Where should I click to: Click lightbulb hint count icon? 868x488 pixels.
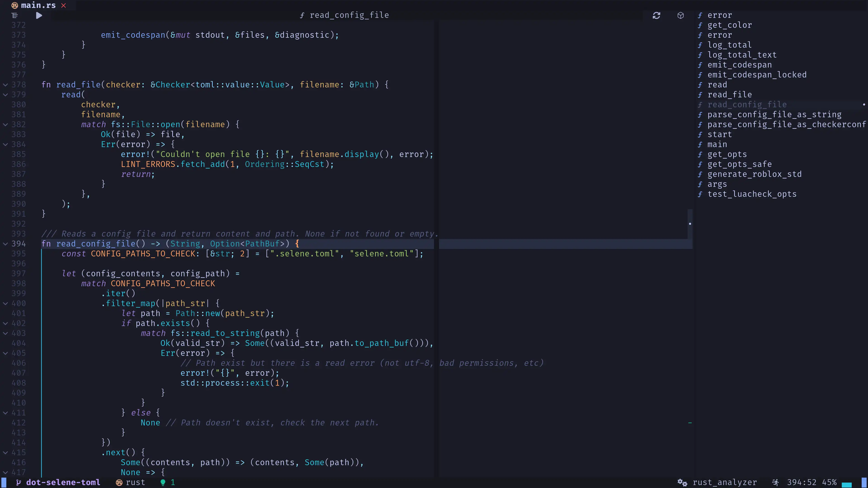(163, 482)
